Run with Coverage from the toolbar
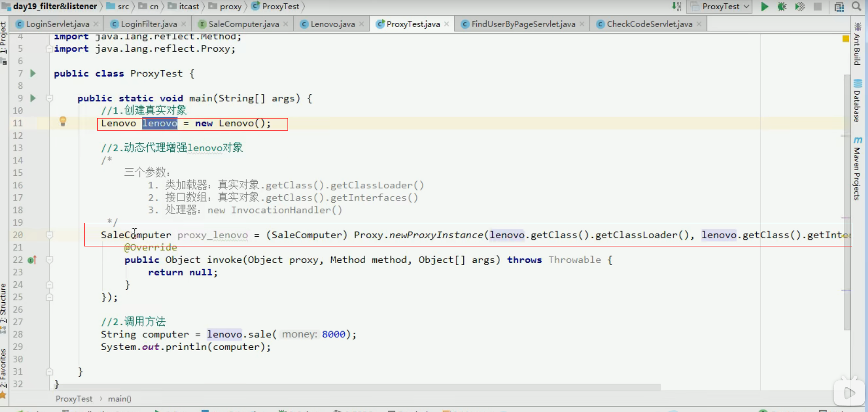The height and width of the screenshot is (412, 868). [800, 7]
